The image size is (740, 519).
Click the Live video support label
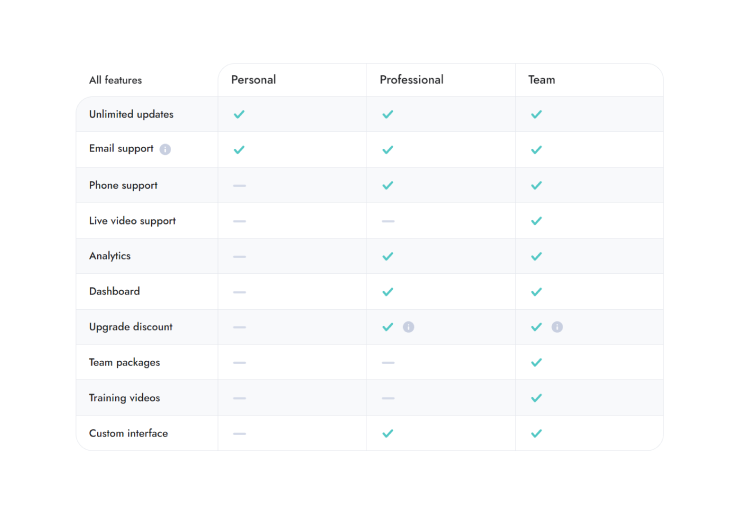coord(132,221)
